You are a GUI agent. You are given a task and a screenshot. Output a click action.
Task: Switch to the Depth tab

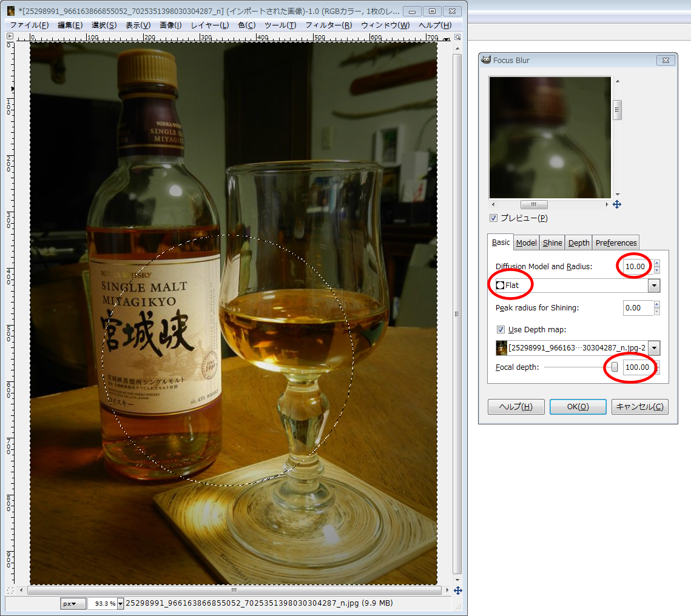coord(579,243)
